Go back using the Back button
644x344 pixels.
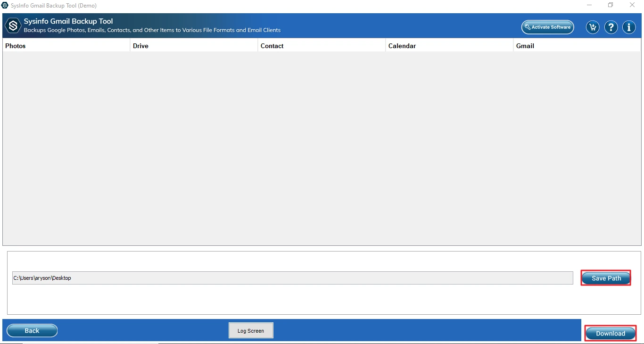tap(32, 330)
